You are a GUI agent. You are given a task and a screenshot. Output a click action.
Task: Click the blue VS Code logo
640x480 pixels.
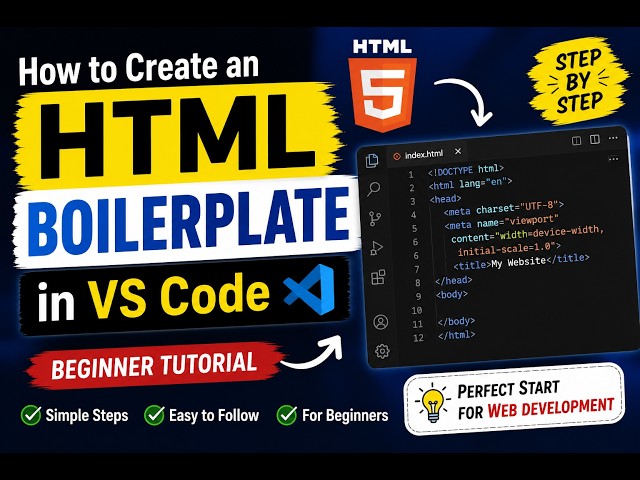tap(309, 289)
